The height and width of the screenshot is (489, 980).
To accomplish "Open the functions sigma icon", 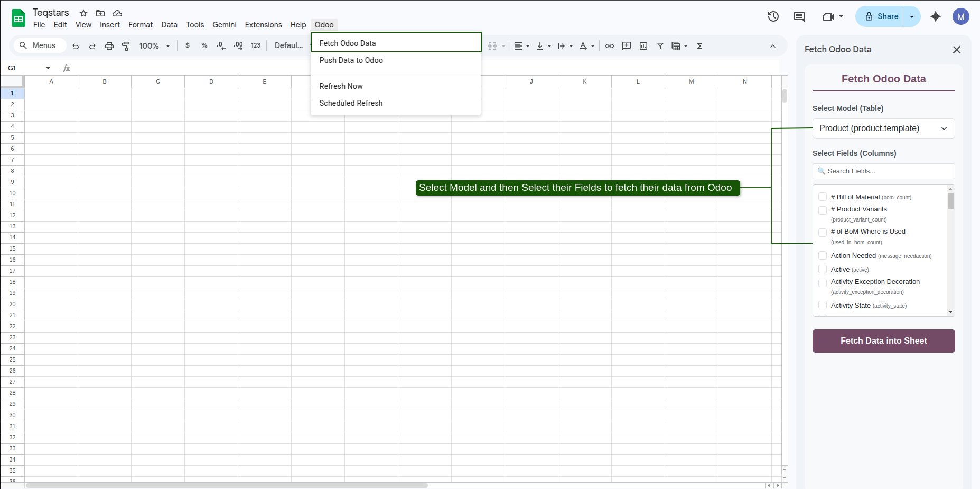I will 699,46.
